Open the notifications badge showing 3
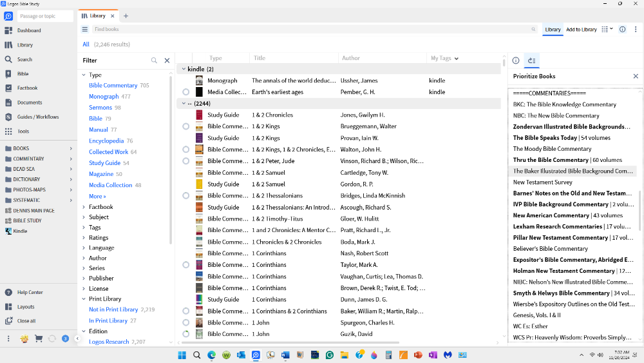 (65, 338)
